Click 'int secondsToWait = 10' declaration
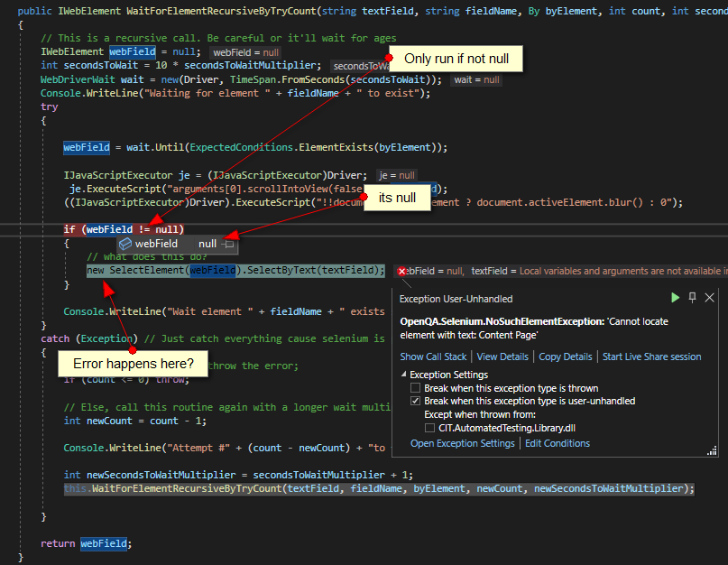The image size is (728, 565). [x=181, y=66]
